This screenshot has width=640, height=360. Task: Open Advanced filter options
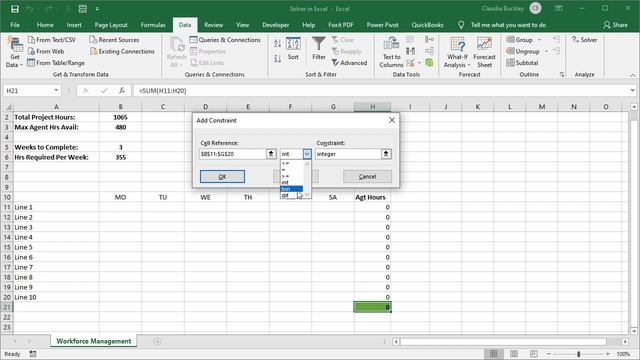349,63
